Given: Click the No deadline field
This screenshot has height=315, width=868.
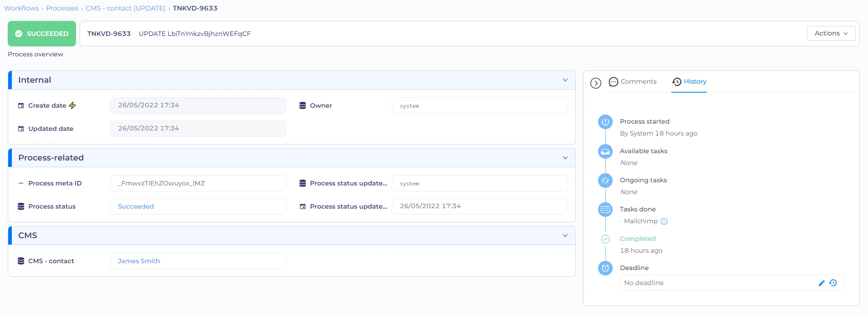Looking at the screenshot, I should [x=732, y=283].
